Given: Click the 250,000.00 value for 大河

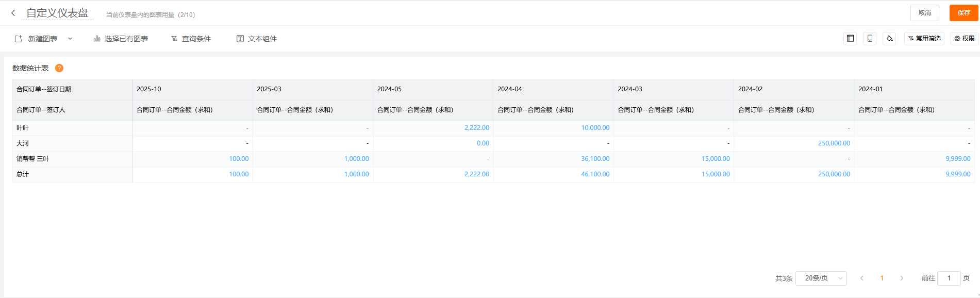Looking at the screenshot, I should tap(834, 143).
